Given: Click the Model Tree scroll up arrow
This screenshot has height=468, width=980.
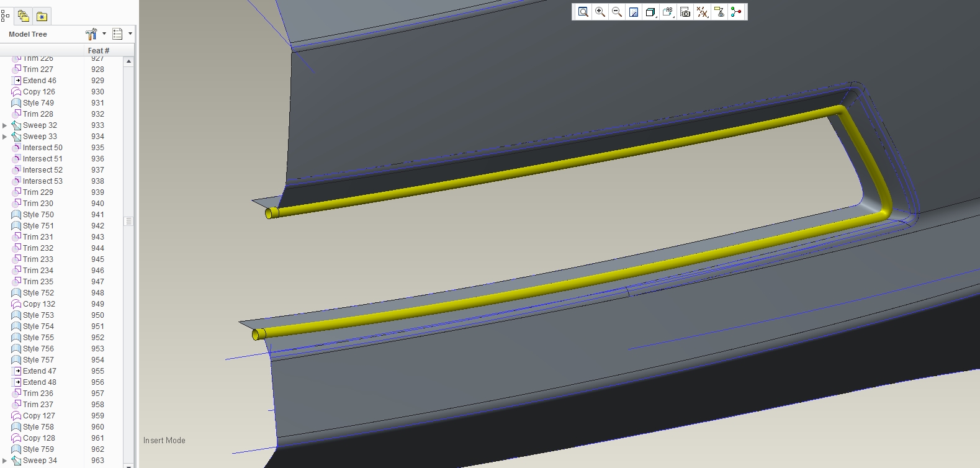Looking at the screenshot, I should (x=128, y=61).
